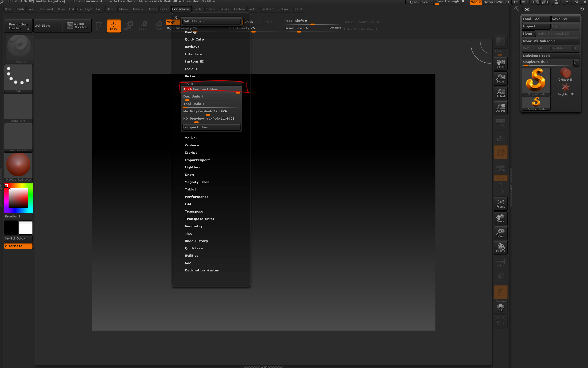This screenshot has height=368, width=588.
Task: Adjust the MaxPolyPerMesh slider
Action: 211,112
